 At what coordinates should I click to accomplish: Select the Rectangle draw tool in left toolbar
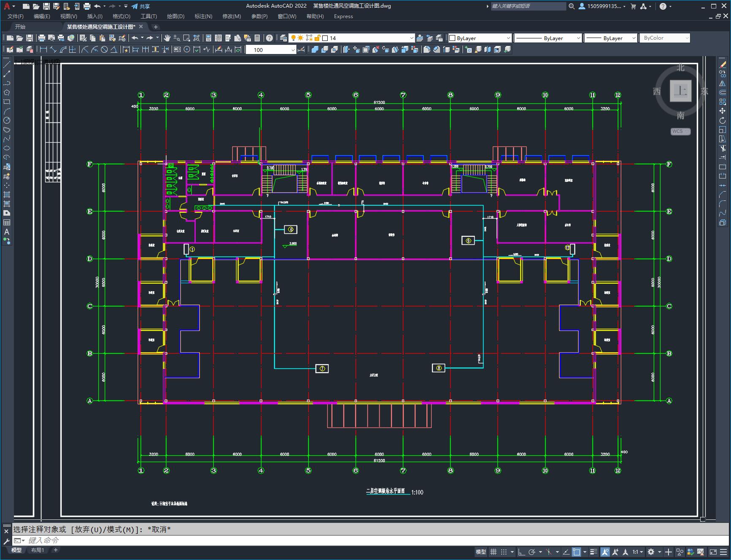point(7,102)
